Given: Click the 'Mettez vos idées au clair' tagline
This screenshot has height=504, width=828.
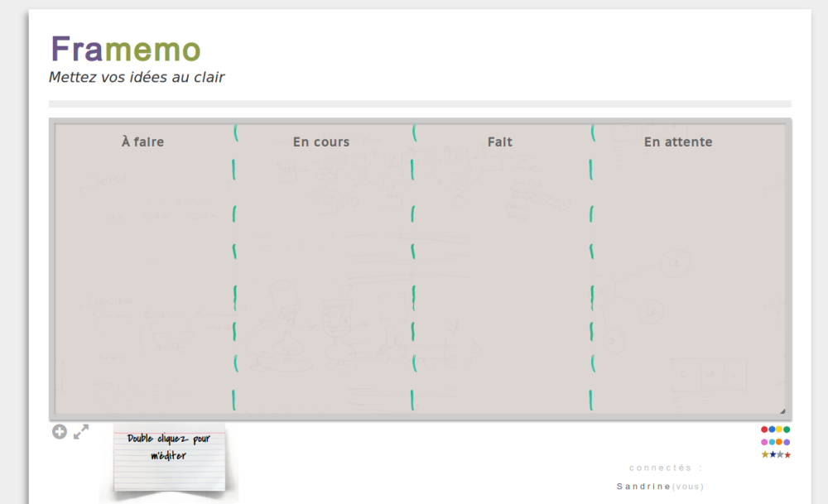Looking at the screenshot, I should (x=137, y=77).
